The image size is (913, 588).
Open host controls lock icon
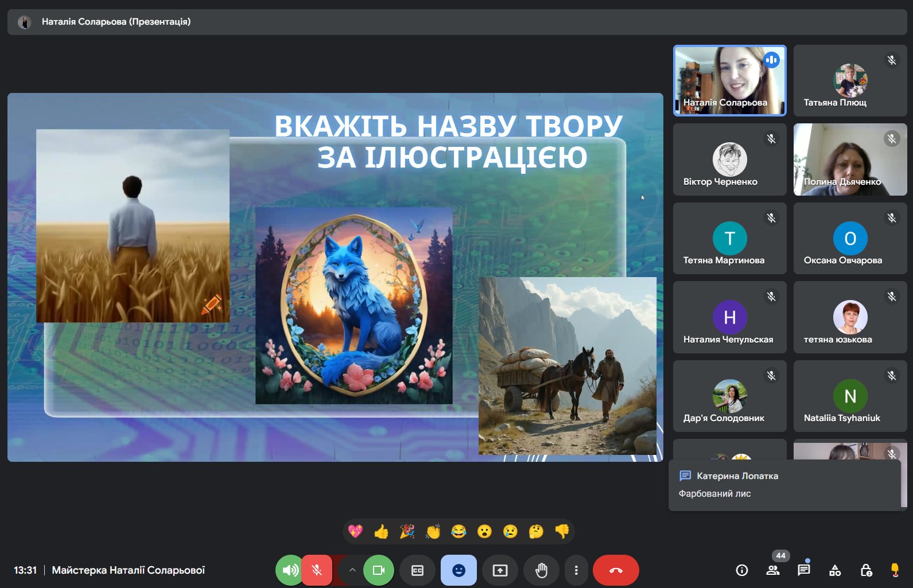click(866, 570)
